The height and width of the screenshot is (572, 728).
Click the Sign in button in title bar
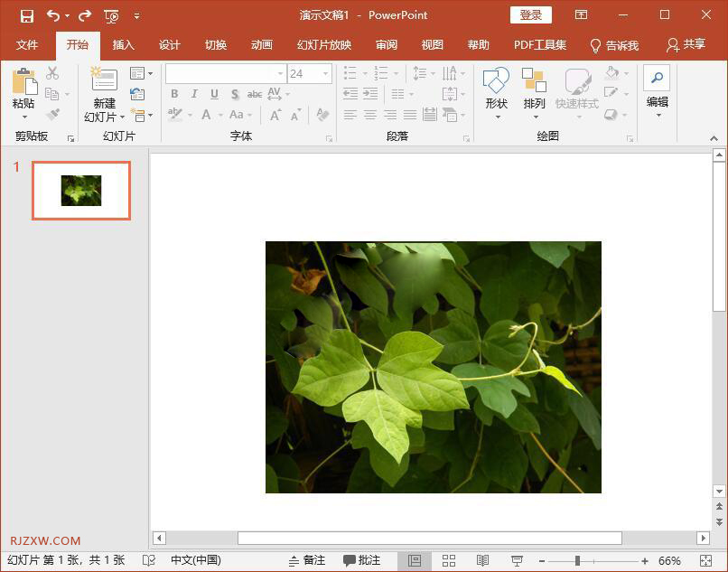(x=530, y=15)
